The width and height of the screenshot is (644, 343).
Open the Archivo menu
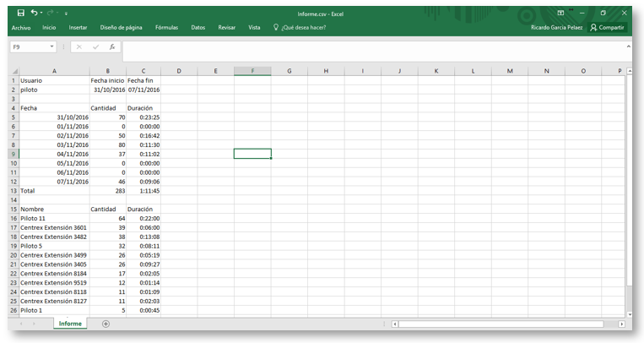pyautogui.click(x=21, y=28)
